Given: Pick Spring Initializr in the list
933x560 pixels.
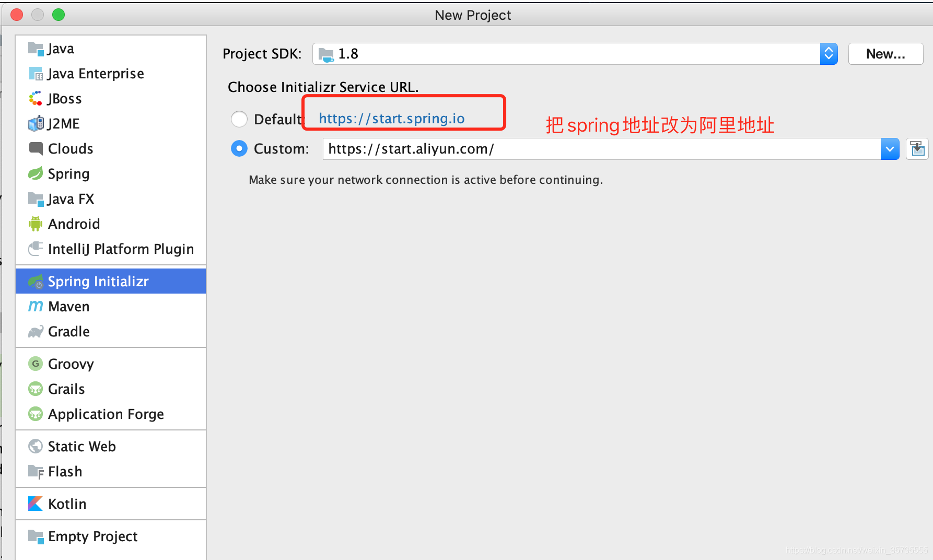Looking at the screenshot, I should point(111,281).
